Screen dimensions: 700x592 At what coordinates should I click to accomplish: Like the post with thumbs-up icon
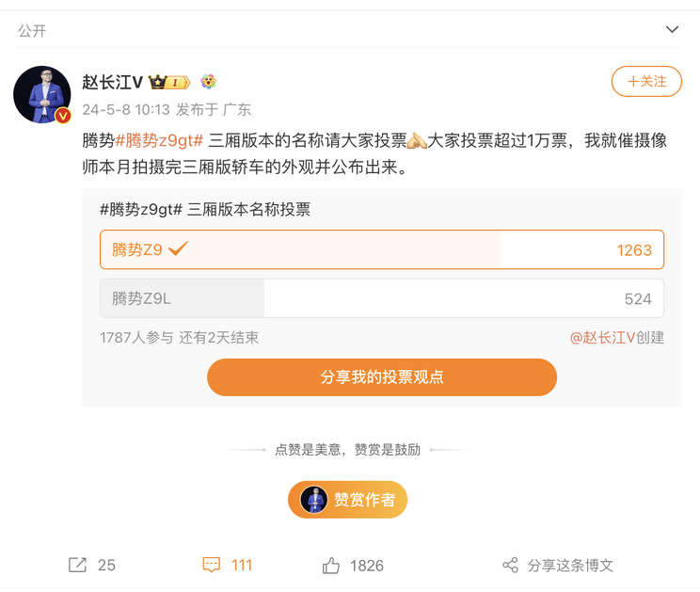pyautogui.click(x=331, y=565)
